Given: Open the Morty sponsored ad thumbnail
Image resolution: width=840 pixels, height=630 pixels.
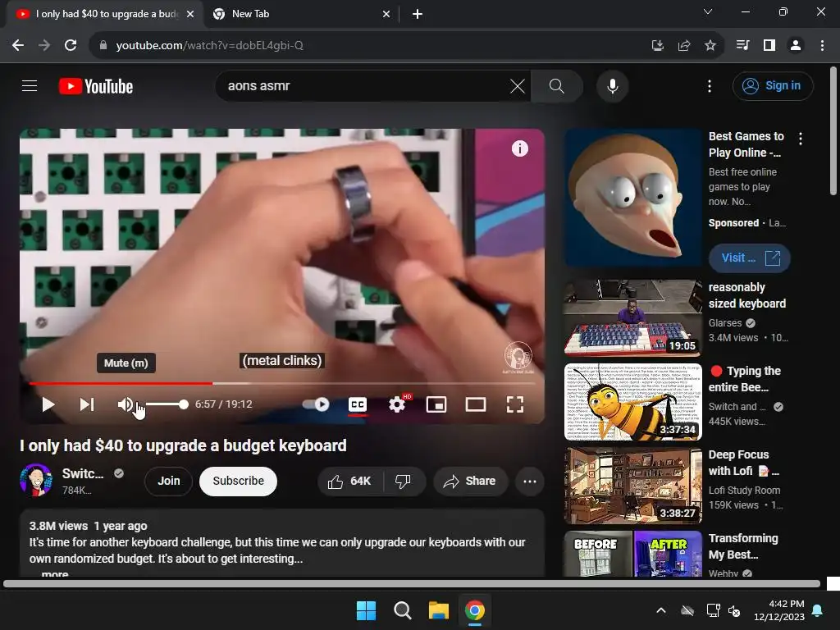Looking at the screenshot, I should point(632,198).
